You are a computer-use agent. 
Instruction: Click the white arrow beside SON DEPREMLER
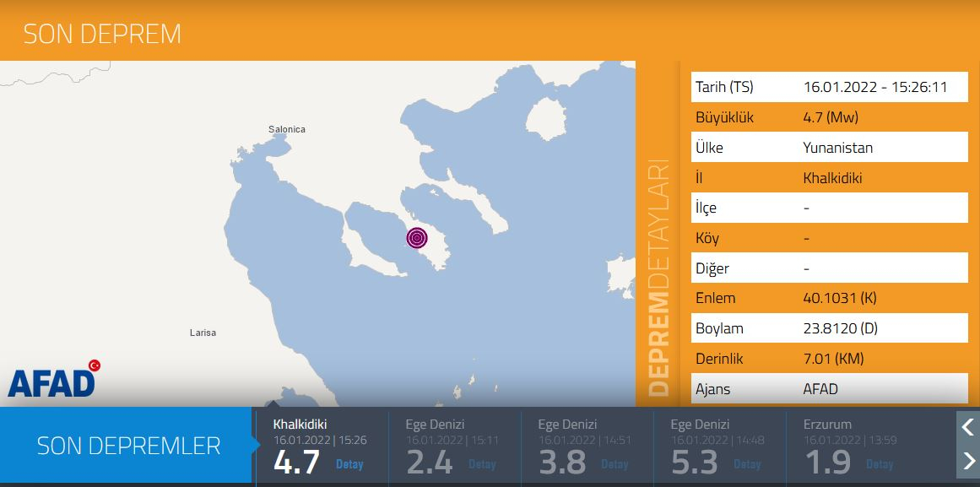point(257,446)
